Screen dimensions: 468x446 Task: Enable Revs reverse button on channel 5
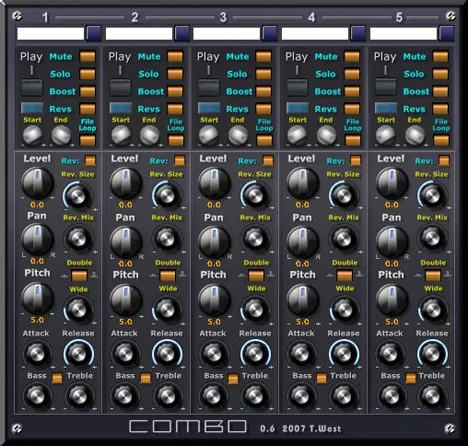pos(440,109)
